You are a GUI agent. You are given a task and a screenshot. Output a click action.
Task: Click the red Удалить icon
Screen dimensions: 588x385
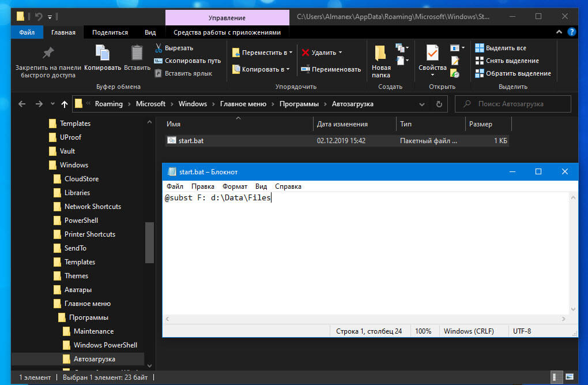(x=306, y=53)
